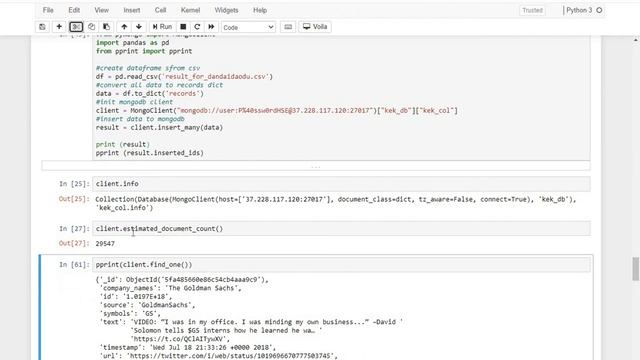The image size is (640, 360).
Task: Open the View menu
Action: (x=102, y=10)
